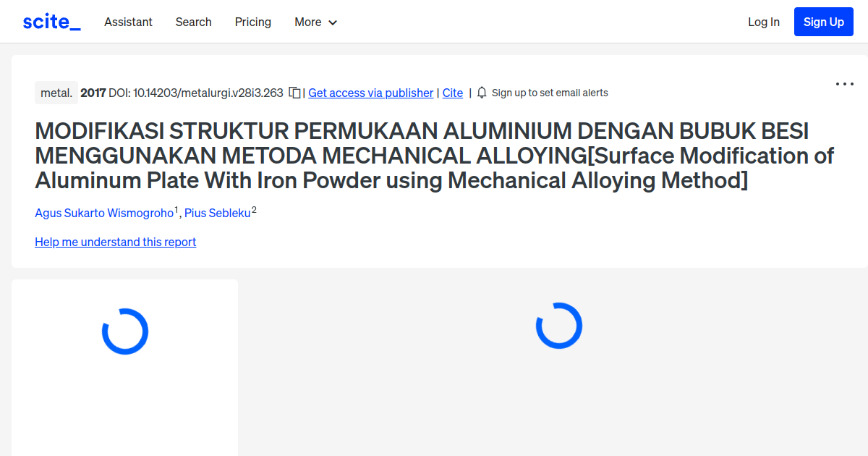
Task: Click Help me understand this report
Action: (115, 242)
